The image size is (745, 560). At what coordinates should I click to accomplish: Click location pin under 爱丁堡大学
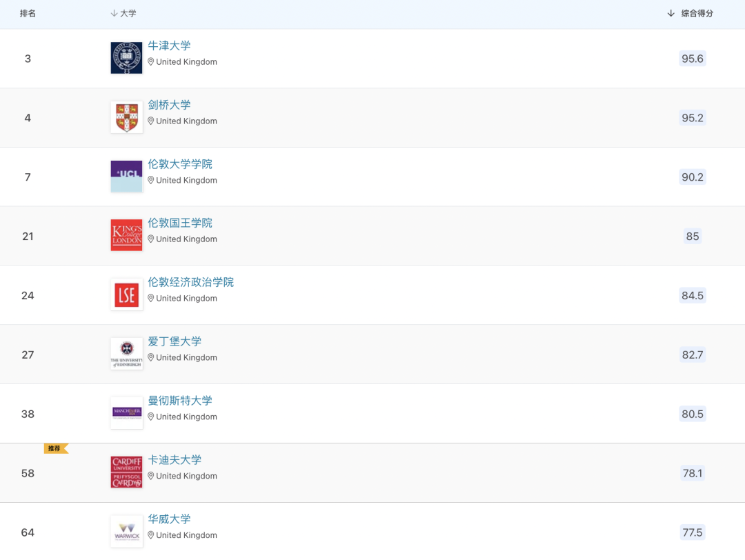150,357
